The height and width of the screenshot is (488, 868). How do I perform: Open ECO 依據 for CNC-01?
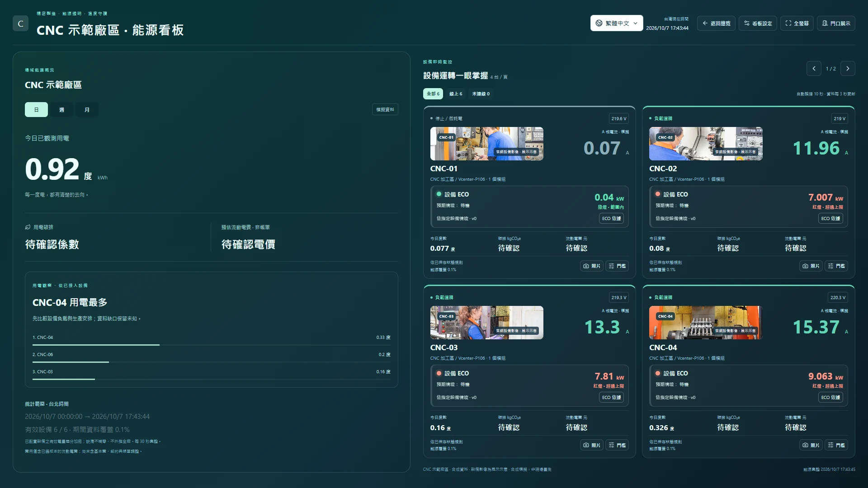tap(612, 219)
